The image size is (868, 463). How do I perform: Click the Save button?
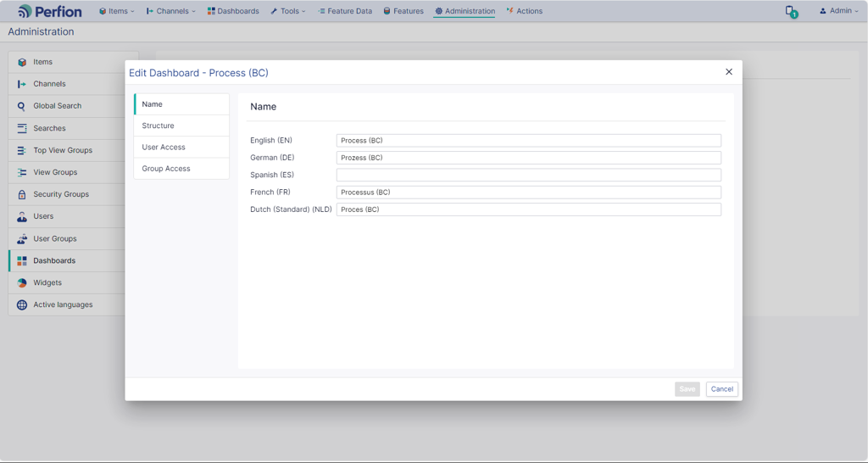[687, 389]
